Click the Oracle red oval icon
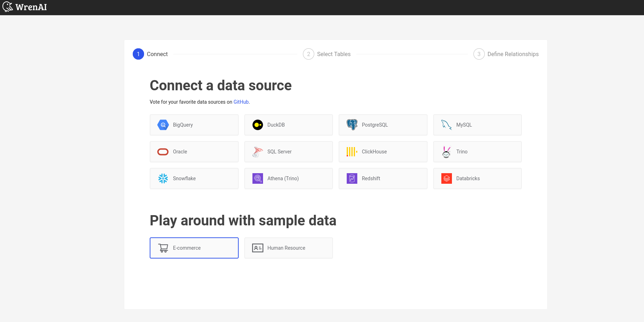 (163, 152)
